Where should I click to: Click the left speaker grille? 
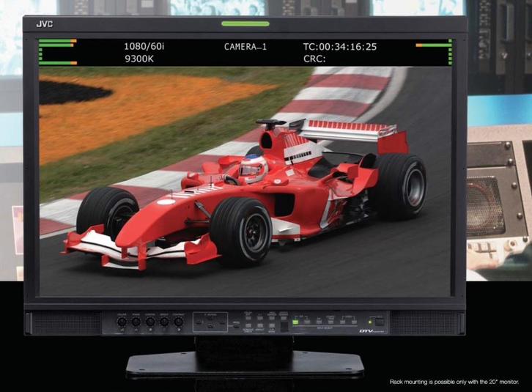[63, 322]
